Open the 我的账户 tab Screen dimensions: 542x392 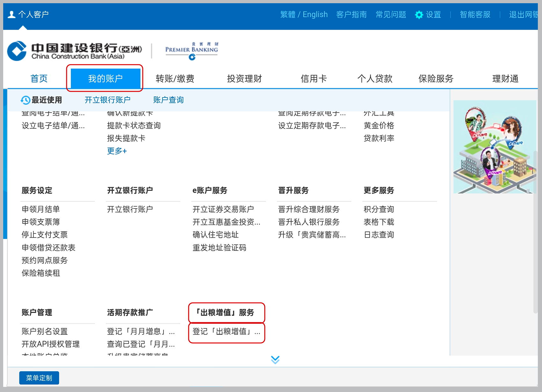[105, 78]
